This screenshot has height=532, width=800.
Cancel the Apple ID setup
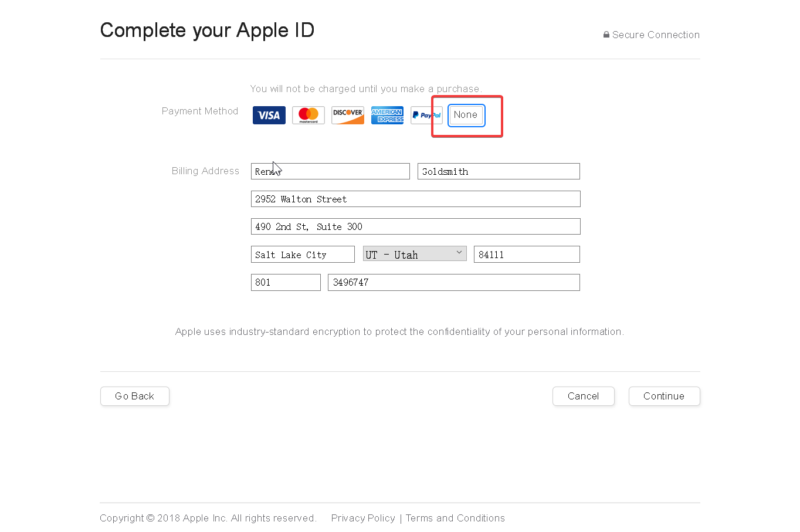click(x=584, y=396)
